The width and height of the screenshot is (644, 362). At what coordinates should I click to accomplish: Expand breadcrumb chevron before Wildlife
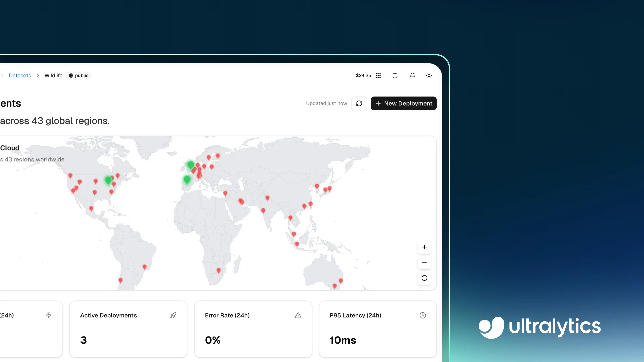(38, 76)
